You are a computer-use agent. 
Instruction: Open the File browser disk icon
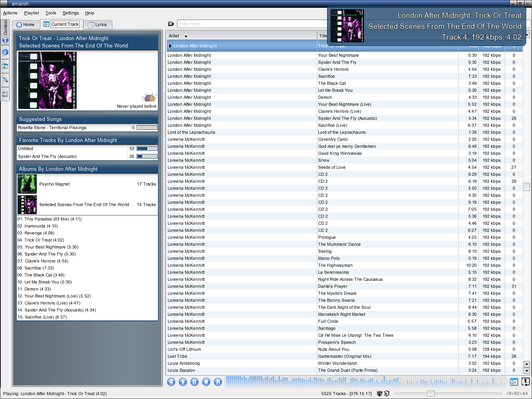click(5, 94)
